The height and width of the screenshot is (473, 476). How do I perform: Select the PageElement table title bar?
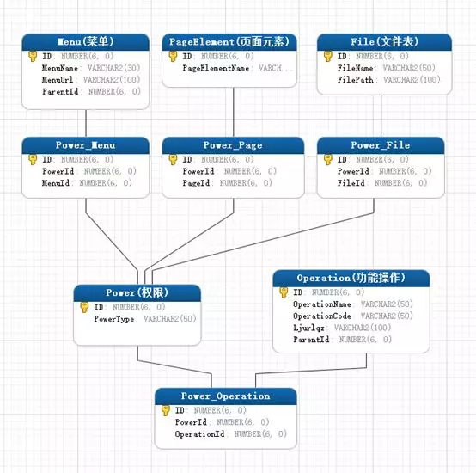(x=229, y=42)
